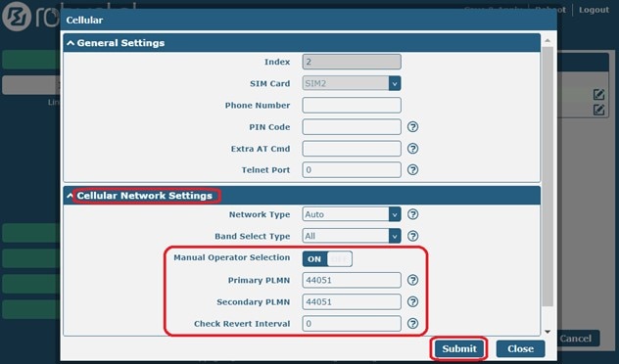
Task: Toggle Manual Operator Selection switch
Action: pos(327,259)
